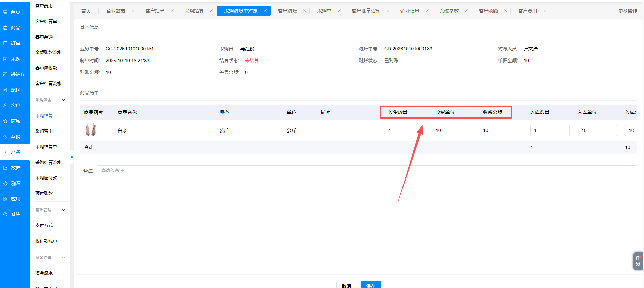This screenshot has height=288, width=644.
Task: Switch to the 营业数据 tab
Action: [116, 11]
